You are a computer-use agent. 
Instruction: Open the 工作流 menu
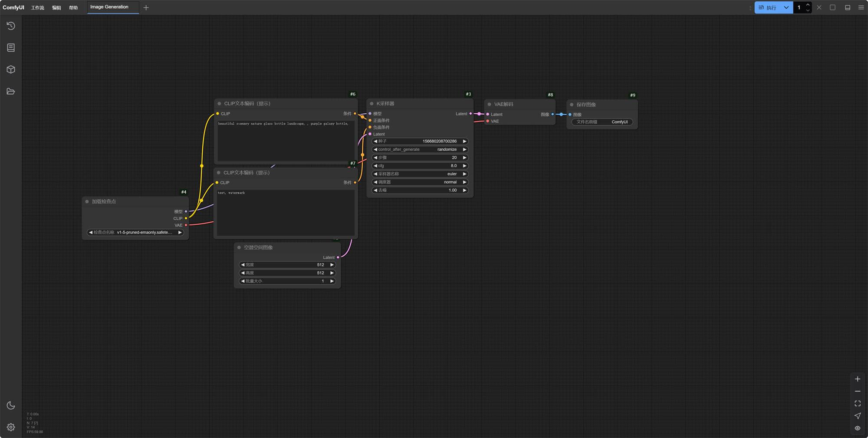point(37,8)
